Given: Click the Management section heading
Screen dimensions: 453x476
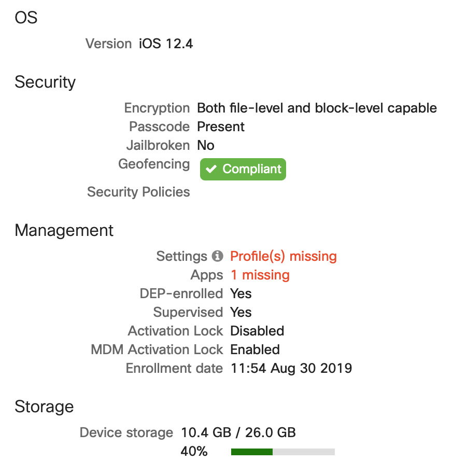Looking at the screenshot, I should click(64, 230).
